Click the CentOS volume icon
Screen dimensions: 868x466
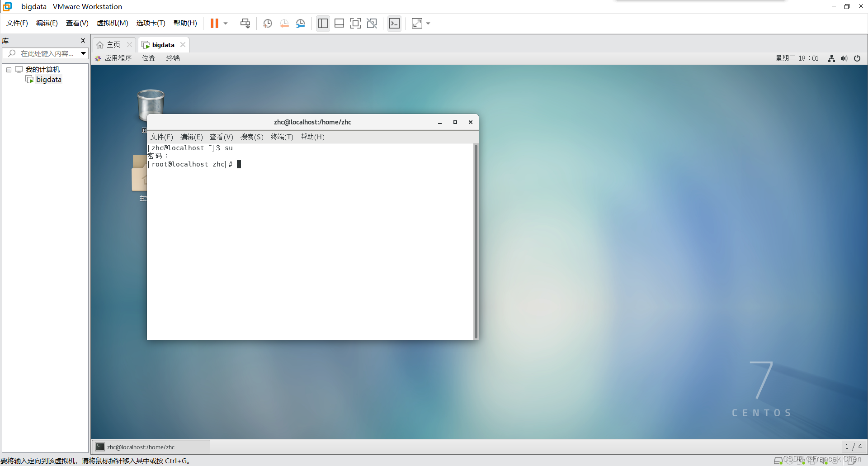(x=844, y=58)
